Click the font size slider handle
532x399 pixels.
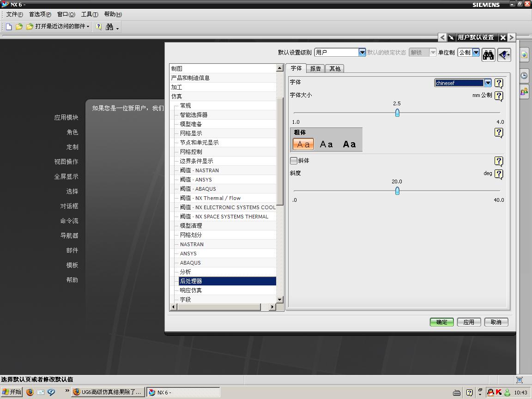coord(397,113)
